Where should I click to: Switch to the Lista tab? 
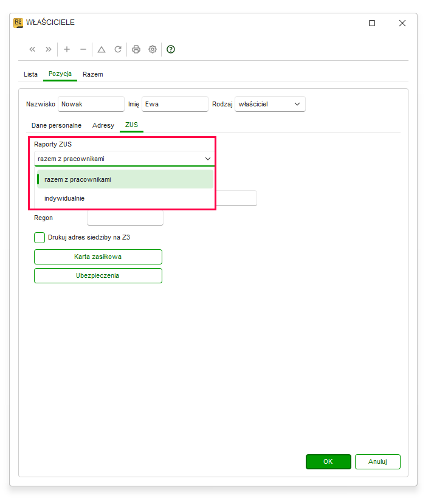tap(30, 74)
